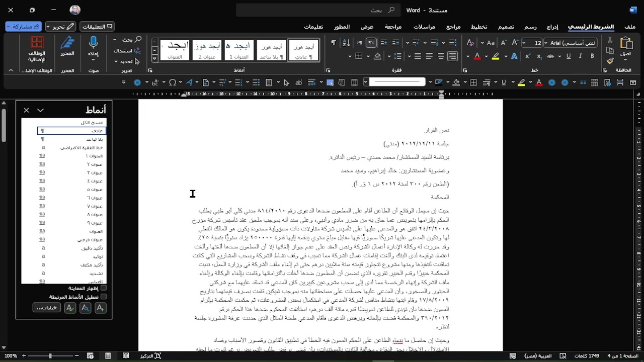Screen dimensions: 644x362
Task: Switch to Read Mode view in status bar
Action: pos(126,356)
